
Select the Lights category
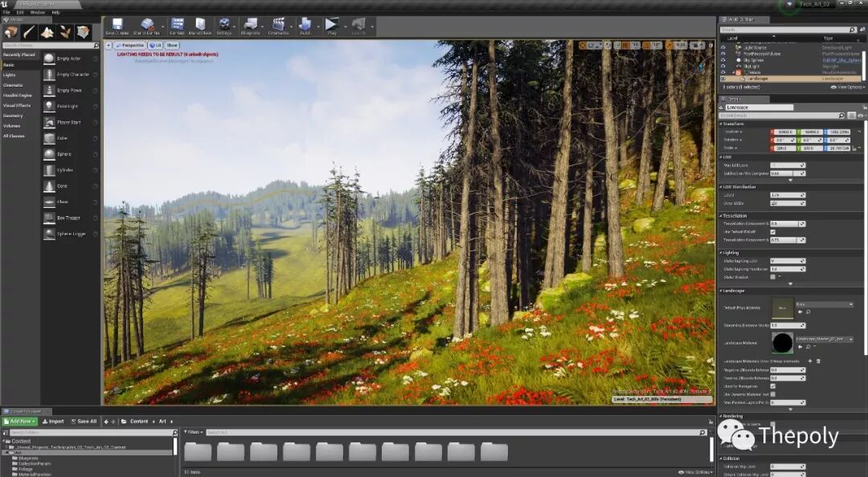click(x=10, y=75)
